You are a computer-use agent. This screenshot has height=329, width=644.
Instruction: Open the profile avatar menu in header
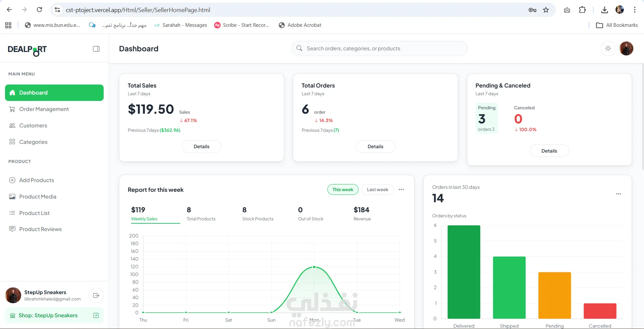tap(626, 49)
